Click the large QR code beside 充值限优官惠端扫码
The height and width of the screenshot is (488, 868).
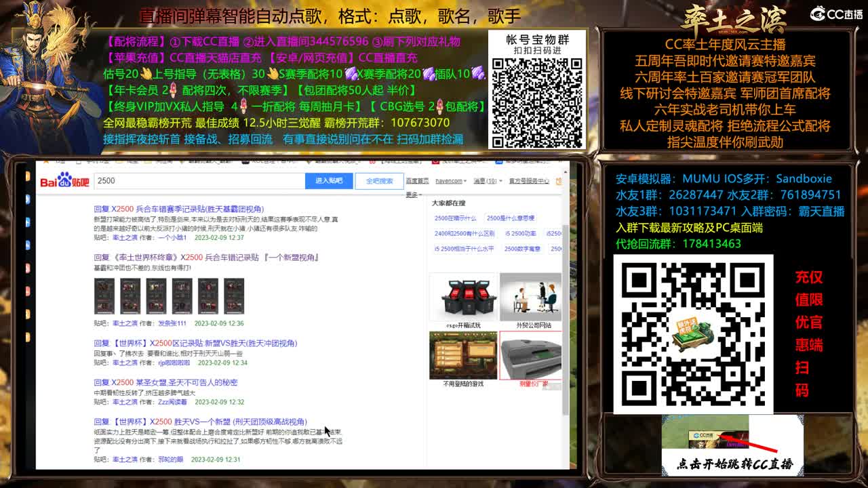click(693, 334)
